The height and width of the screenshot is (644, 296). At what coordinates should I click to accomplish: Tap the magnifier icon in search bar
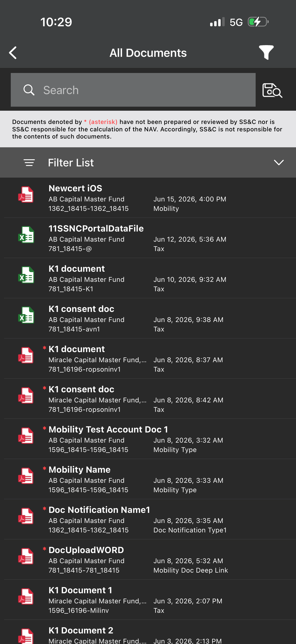tap(29, 90)
